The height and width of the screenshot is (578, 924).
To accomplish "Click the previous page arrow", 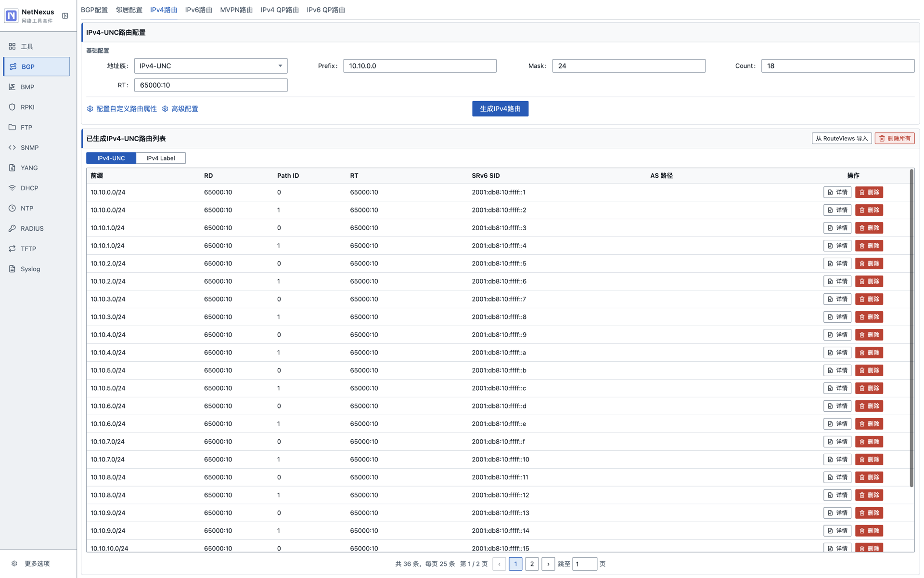I will click(x=499, y=564).
